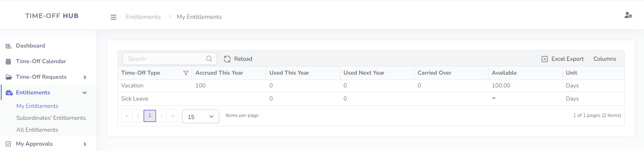
Task: Go to last page button
Action: coord(172,116)
